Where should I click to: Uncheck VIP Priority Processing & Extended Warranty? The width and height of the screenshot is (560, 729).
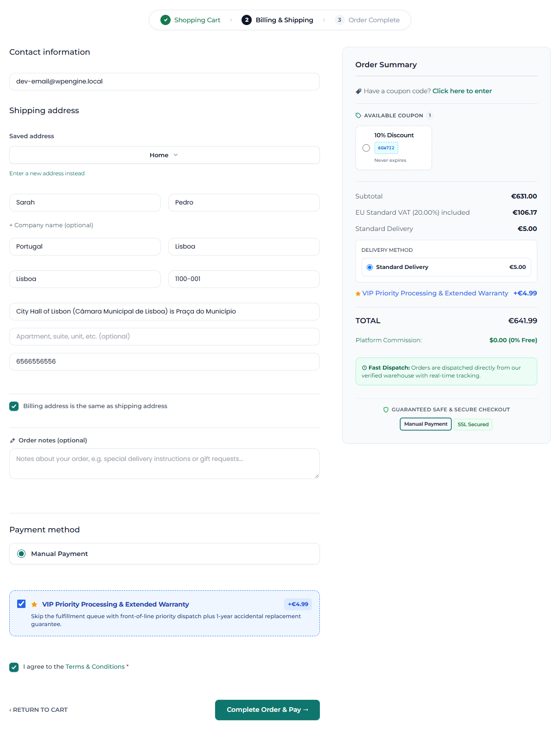coord(21,604)
